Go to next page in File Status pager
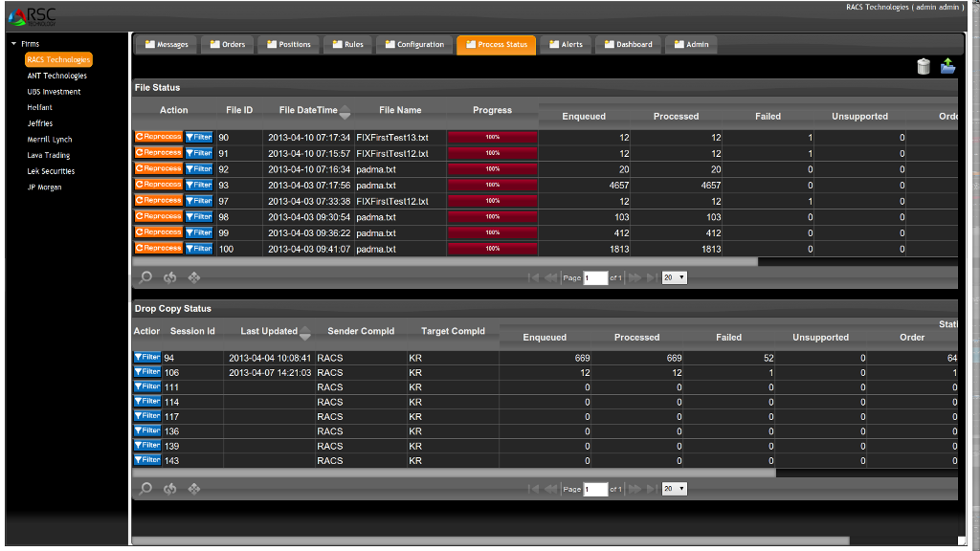980x551 pixels. click(634, 277)
